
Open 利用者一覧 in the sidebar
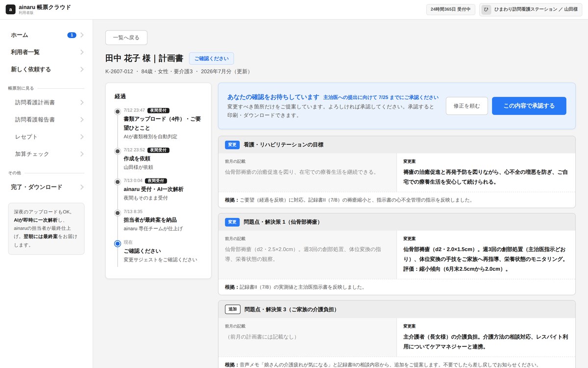click(46, 52)
